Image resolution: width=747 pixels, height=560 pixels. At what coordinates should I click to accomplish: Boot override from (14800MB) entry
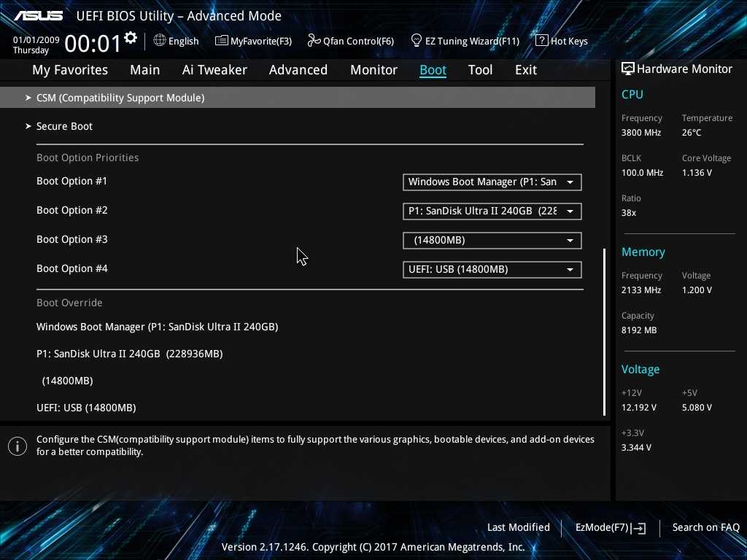67,381
